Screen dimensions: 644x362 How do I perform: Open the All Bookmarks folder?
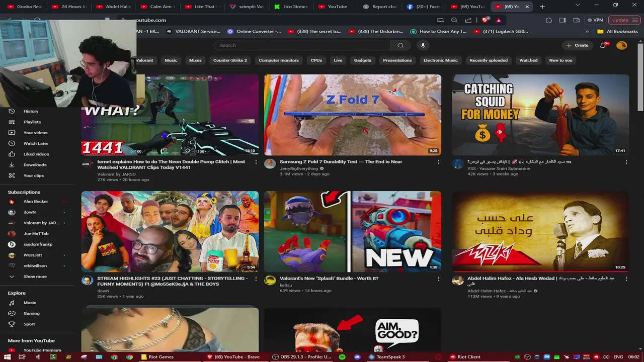(618, 31)
